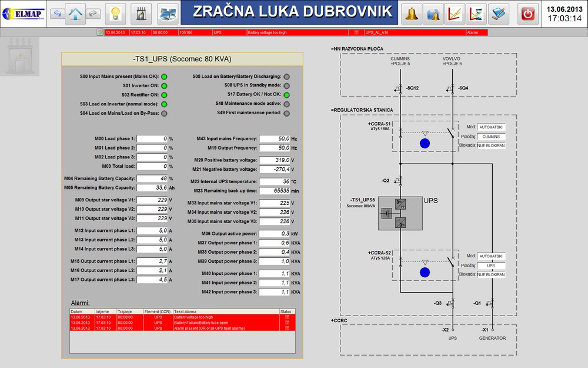Click the S00 Input Mains present indicator
588x368 pixels.
click(164, 77)
